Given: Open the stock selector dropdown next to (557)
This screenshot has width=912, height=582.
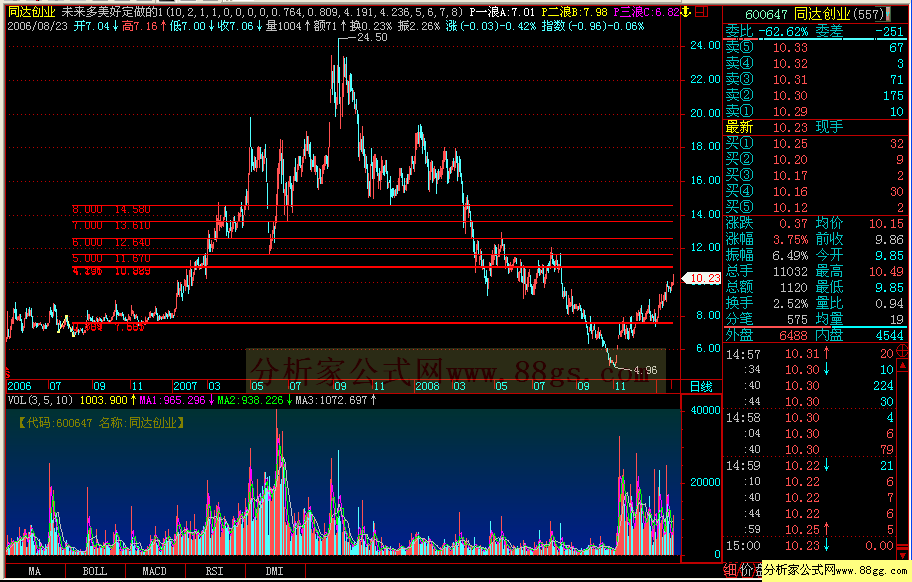Looking at the screenshot, I should pos(888,13).
